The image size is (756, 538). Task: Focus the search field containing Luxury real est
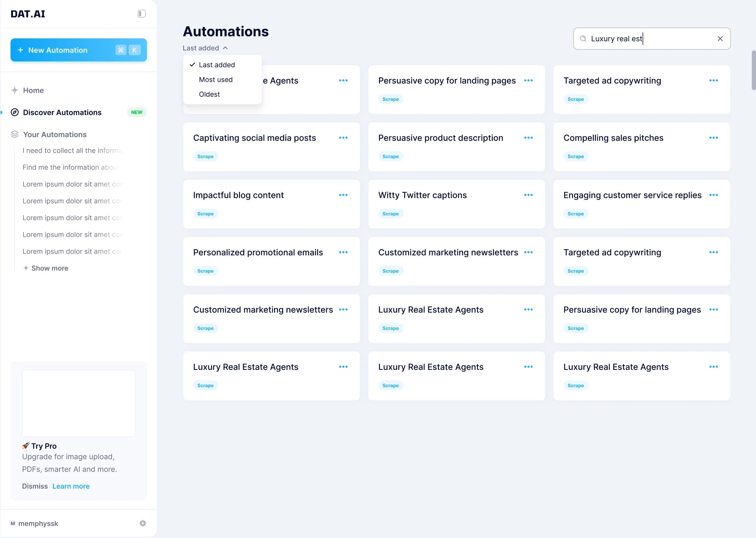point(652,39)
